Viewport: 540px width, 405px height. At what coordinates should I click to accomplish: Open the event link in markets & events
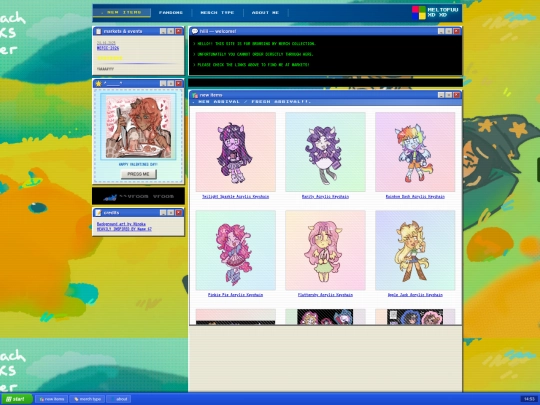108,48
